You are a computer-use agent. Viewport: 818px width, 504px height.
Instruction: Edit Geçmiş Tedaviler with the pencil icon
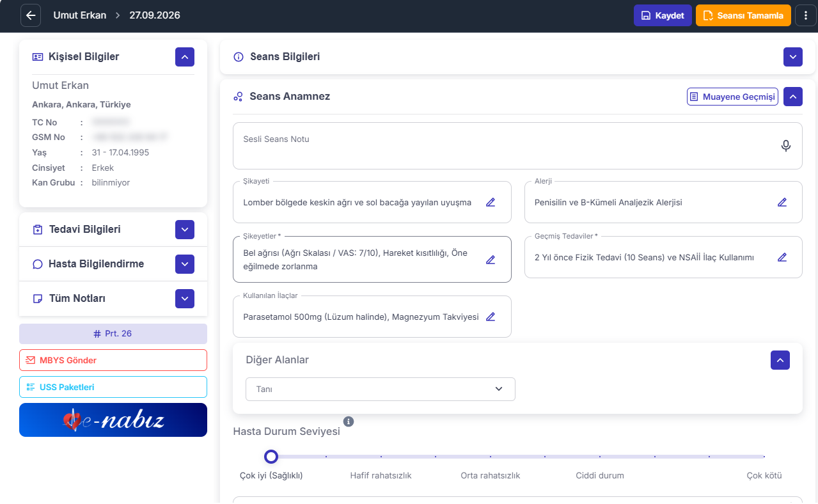782,257
